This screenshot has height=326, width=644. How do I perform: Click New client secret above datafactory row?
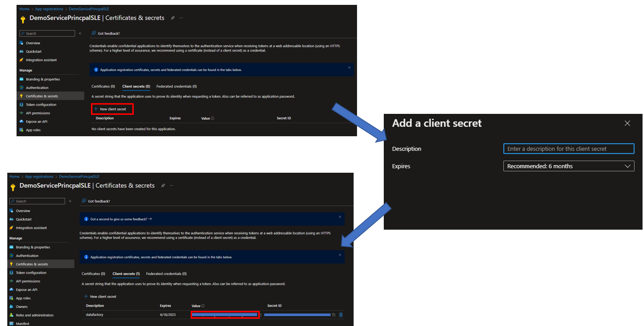103,296
